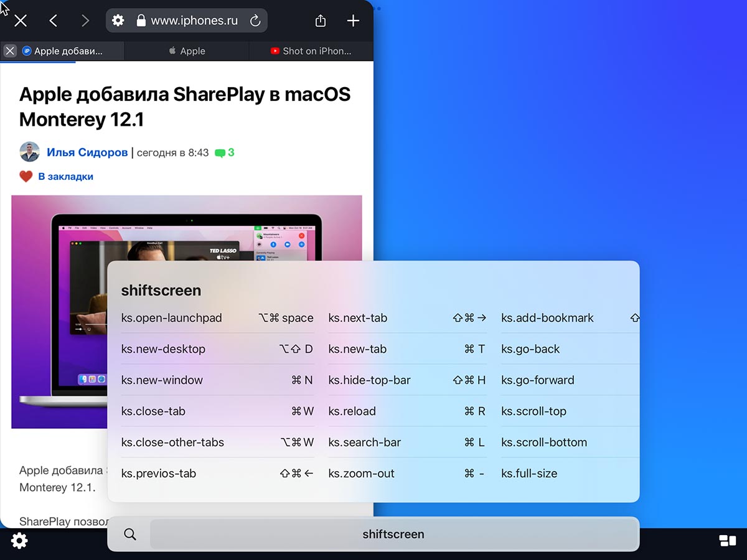The image size is (747, 560).
Task: Select ks.search-bar shortcut row
Action: point(407,442)
